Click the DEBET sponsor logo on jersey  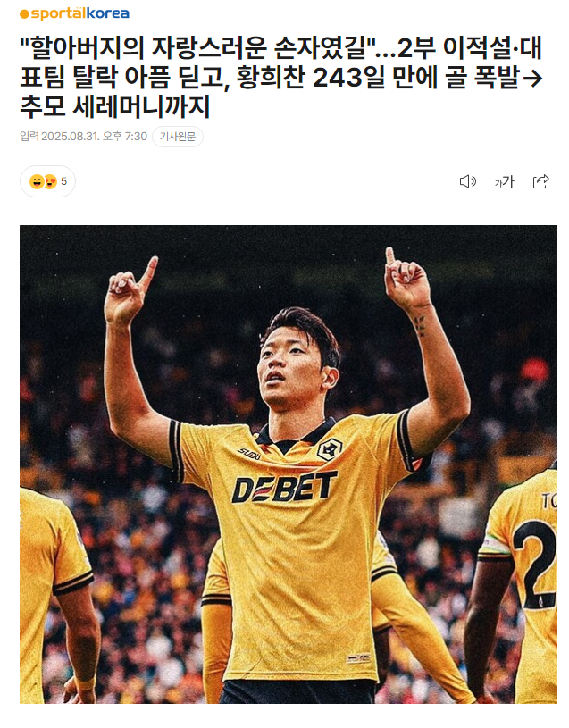click(284, 487)
